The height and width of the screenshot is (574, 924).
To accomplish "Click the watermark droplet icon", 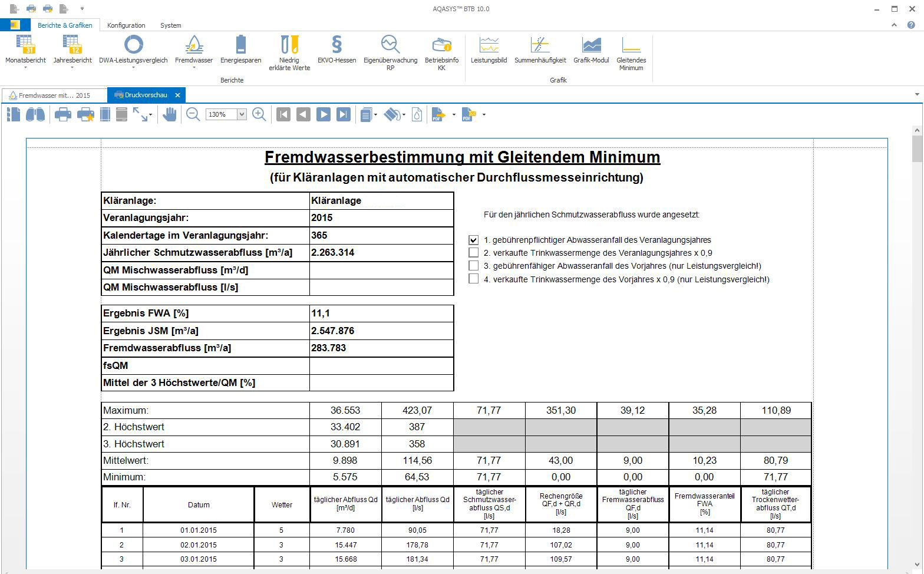I will 417,114.
